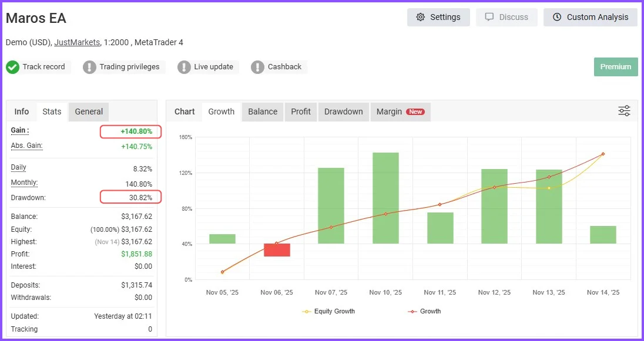Click the Cashback status icon
This screenshot has width=644, height=341.
coord(257,66)
